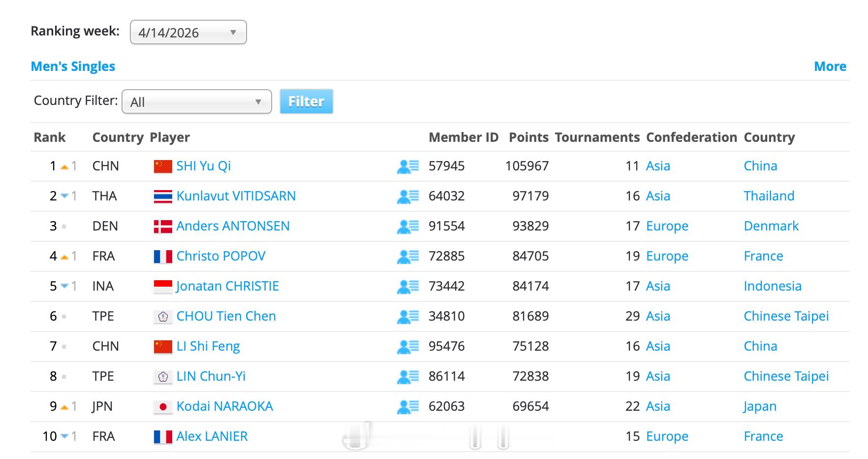Open the Denmark country link

coord(771,226)
